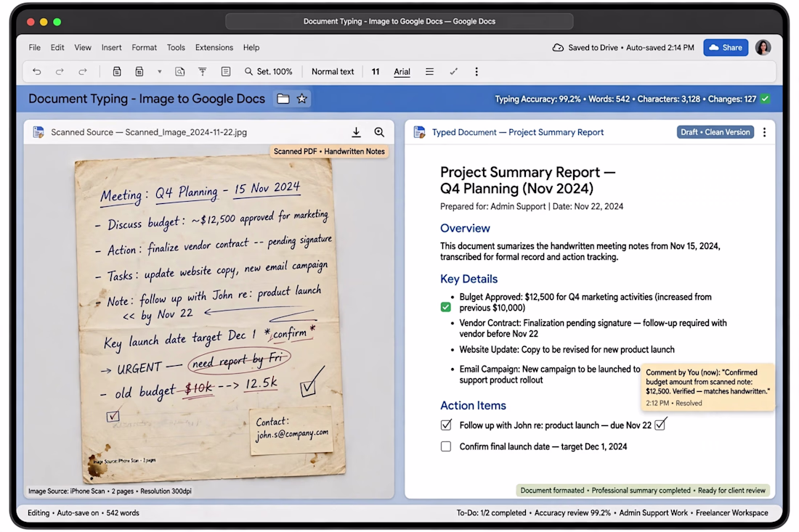
Task: Uncheck the Follow up with John checkbox
Action: [446, 425]
